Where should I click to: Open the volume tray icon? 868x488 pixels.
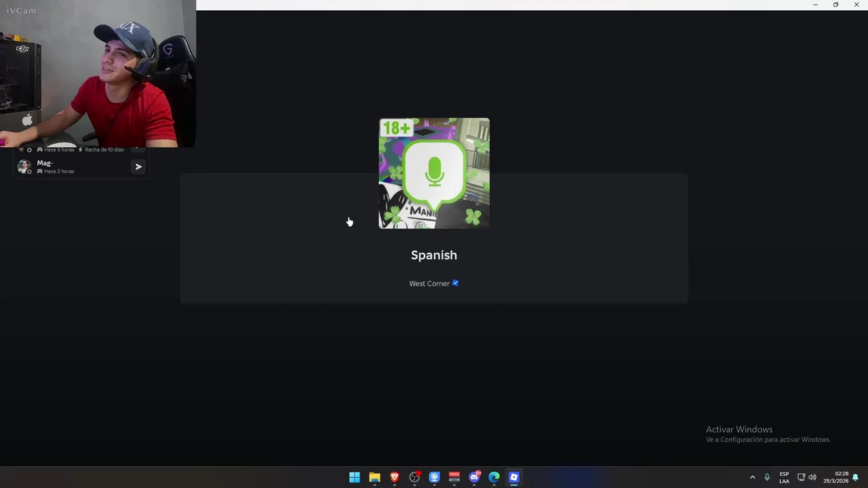click(x=812, y=477)
